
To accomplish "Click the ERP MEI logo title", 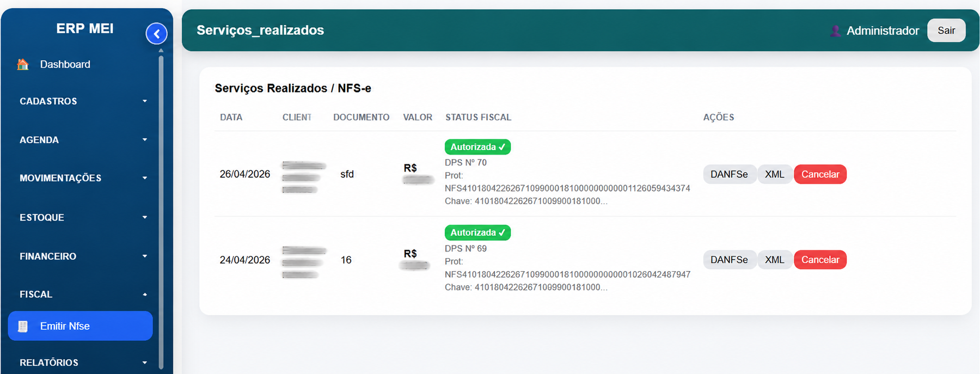I will pyautogui.click(x=85, y=28).
